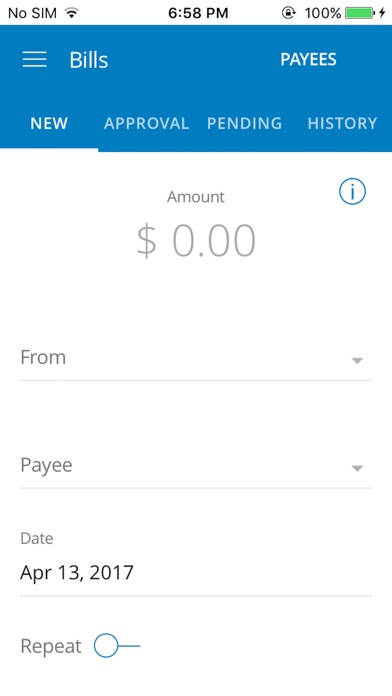Tap the Repeat label text
The image size is (392, 696).
pyautogui.click(x=51, y=646)
